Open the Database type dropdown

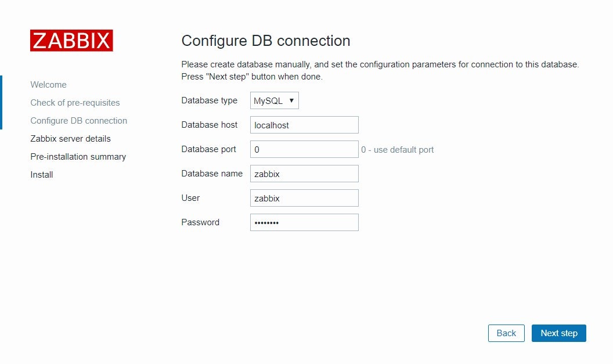coord(273,100)
